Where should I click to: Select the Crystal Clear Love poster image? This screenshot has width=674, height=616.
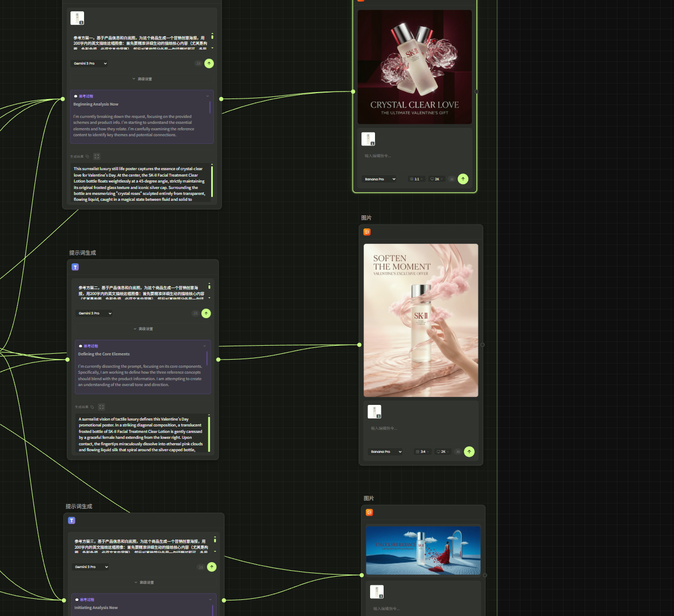point(414,67)
